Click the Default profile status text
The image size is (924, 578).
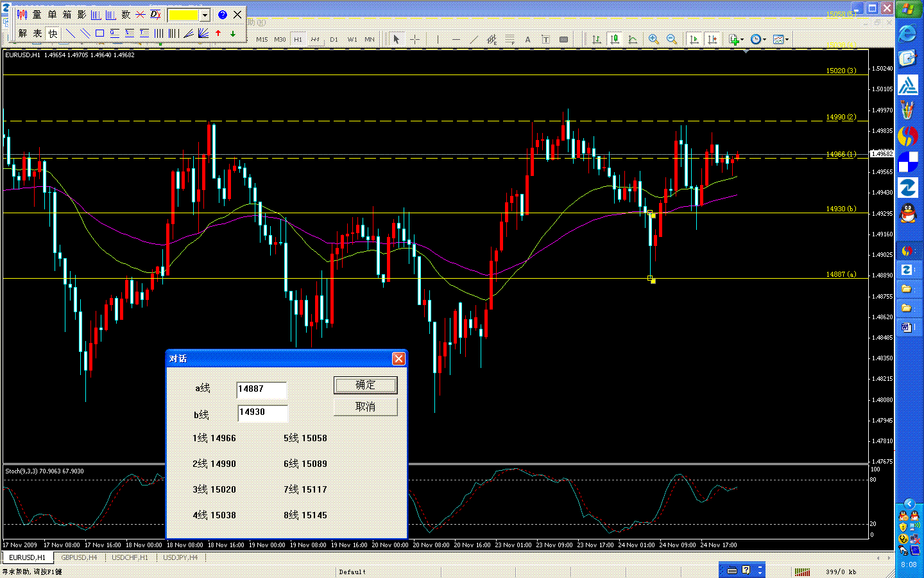[x=352, y=572]
